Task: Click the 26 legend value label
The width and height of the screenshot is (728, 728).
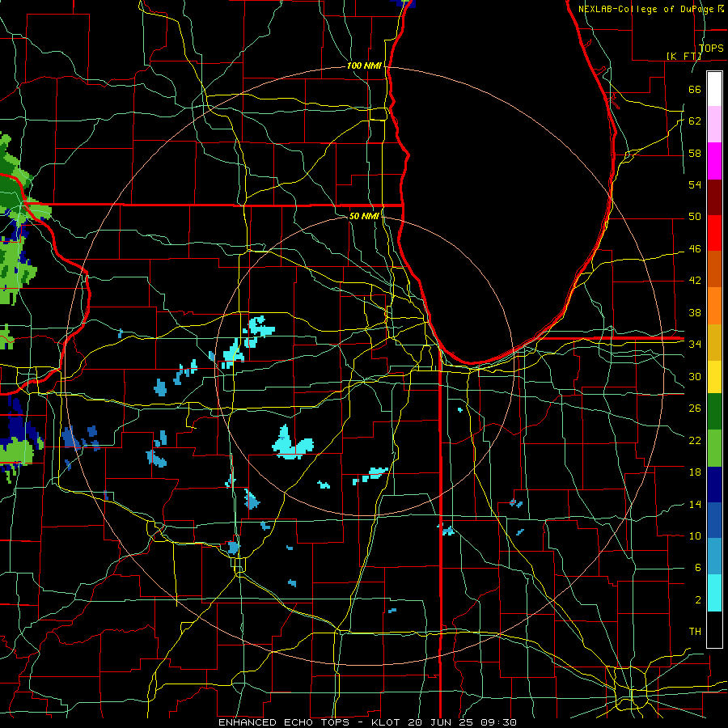Action: coord(695,408)
